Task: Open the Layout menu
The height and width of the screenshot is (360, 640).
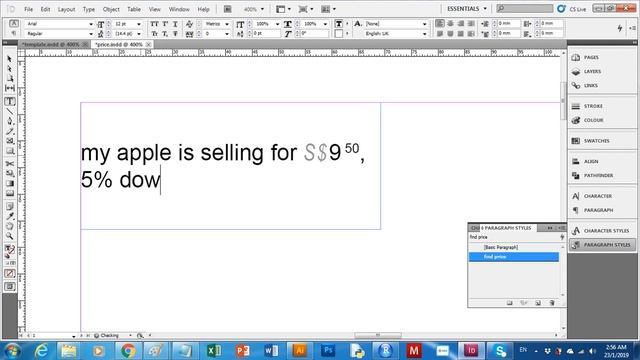Action: point(66,9)
